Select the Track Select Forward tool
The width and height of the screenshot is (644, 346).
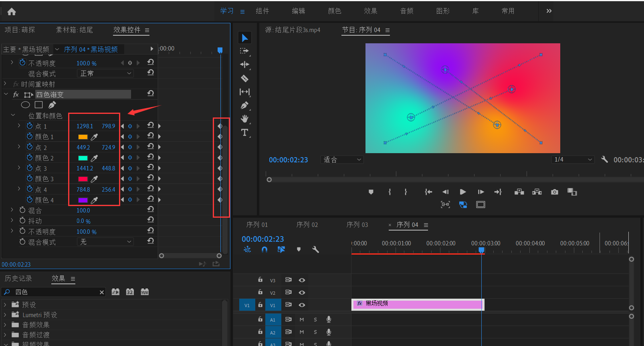pyautogui.click(x=244, y=51)
